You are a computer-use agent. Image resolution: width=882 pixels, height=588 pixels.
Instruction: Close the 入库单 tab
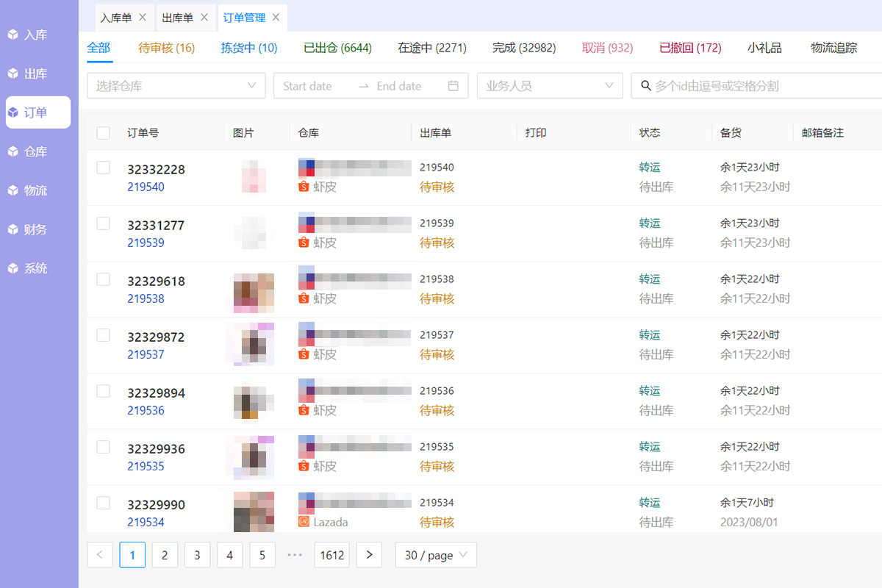(143, 17)
